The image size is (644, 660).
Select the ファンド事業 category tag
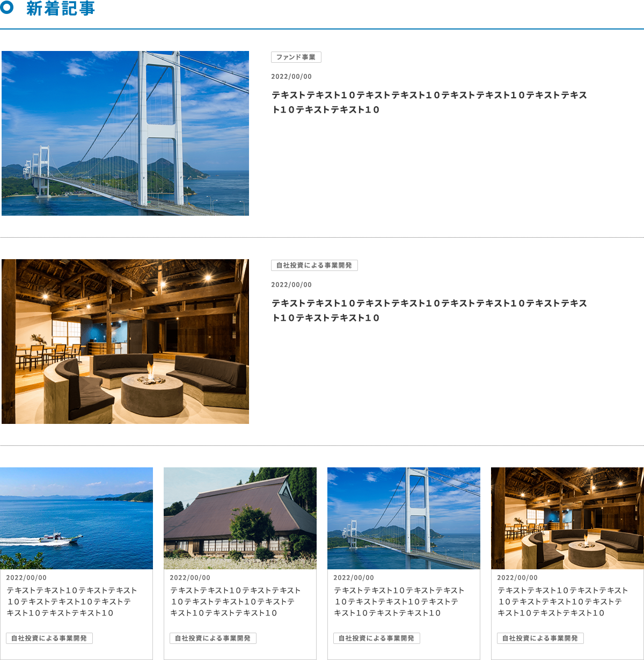pos(296,57)
